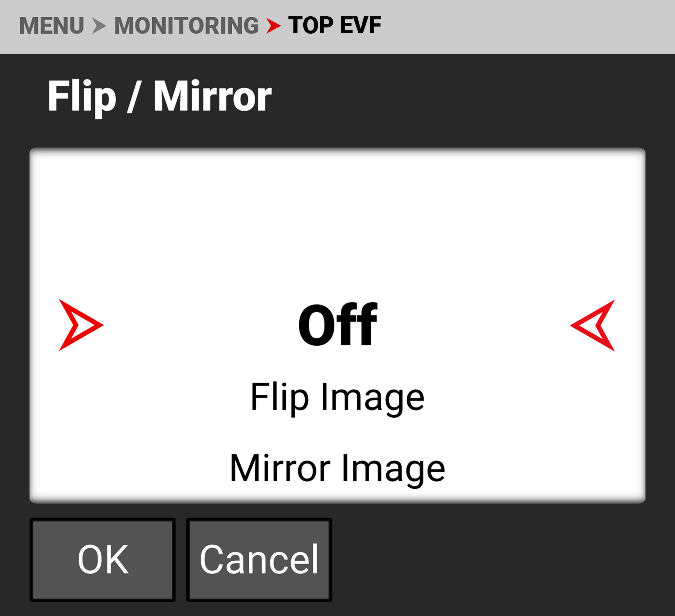
Task: Click blank white area left of Flip Image
Action: (x=135, y=397)
